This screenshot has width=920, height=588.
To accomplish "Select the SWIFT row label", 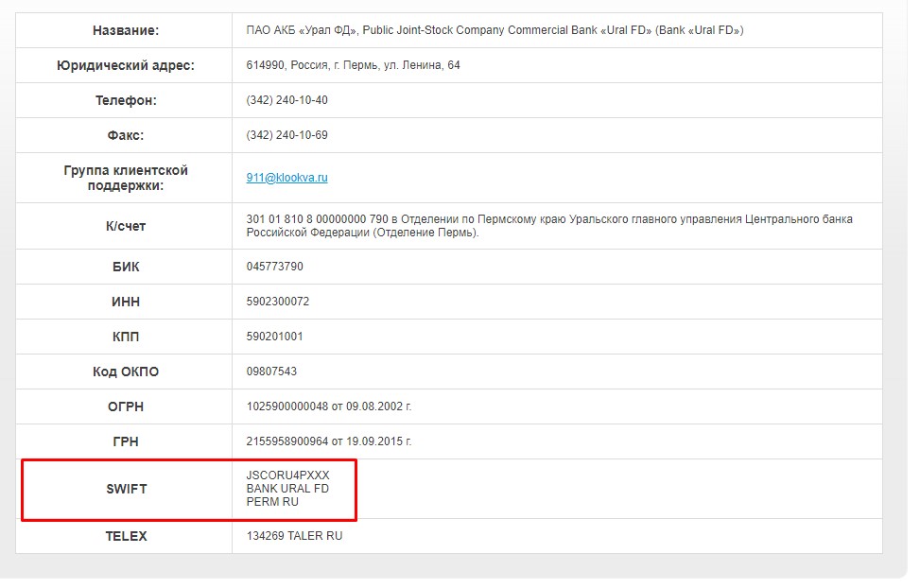I will [126, 489].
